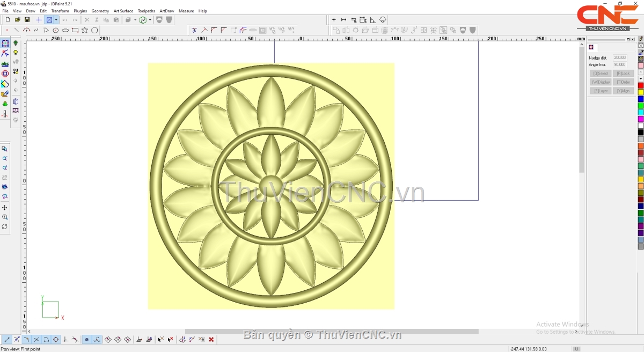Click the [W]Display button
The height and width of the screenshot is (352, 644).
pyautogui.click(x=601, y=82)
